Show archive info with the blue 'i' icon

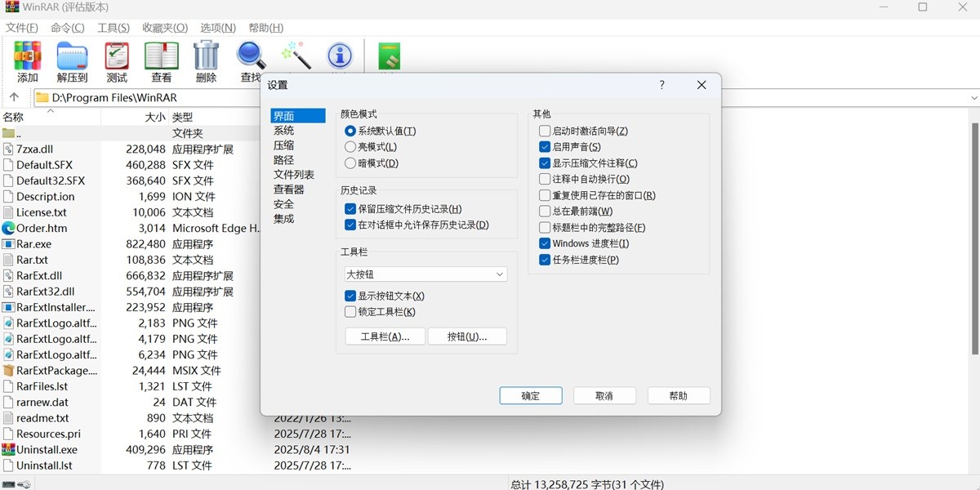(x=339, y=57)
